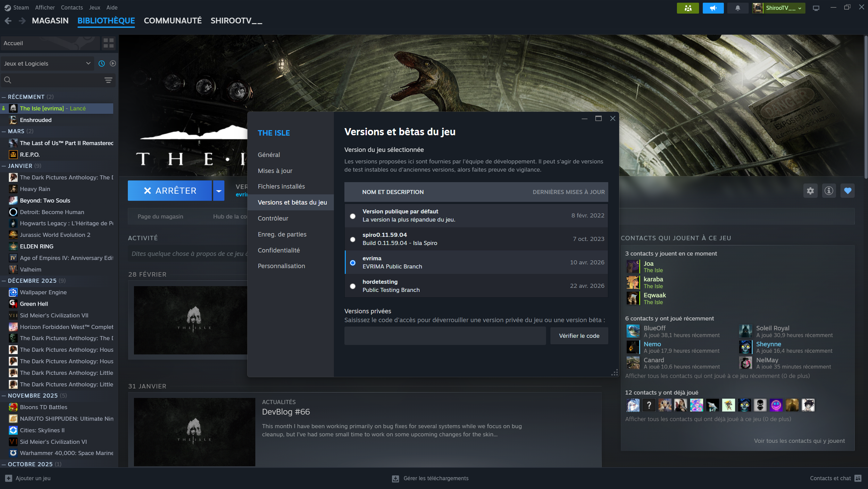Image resolution: width=868 pixels, height=489 pixels.
Task: Open the friends icon in the top bar
Action: click(x=687, y=8)
